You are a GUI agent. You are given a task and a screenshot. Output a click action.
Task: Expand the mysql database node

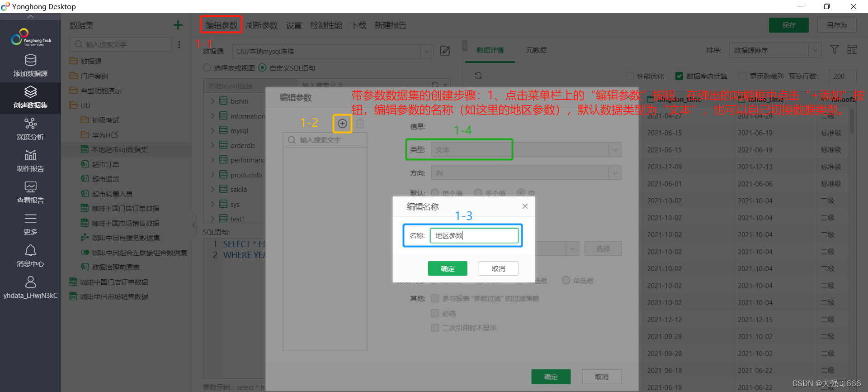(x=212, y=130)
